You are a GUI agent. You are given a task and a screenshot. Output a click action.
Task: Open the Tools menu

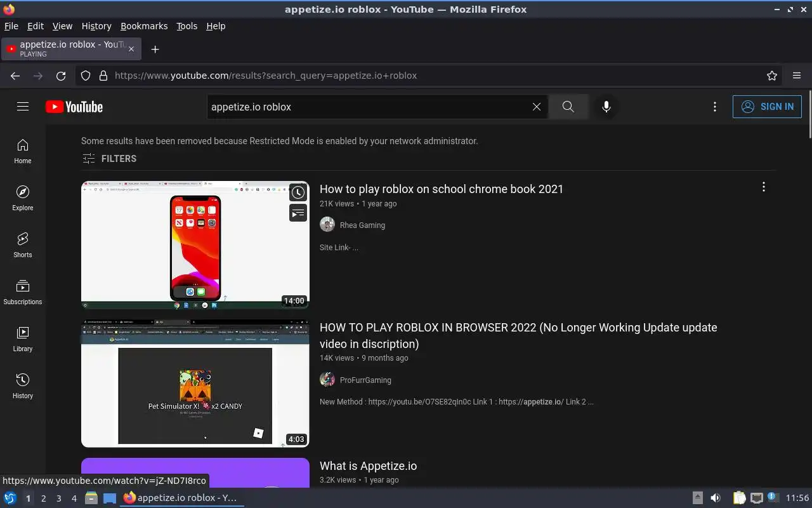(x=187, y=26)
